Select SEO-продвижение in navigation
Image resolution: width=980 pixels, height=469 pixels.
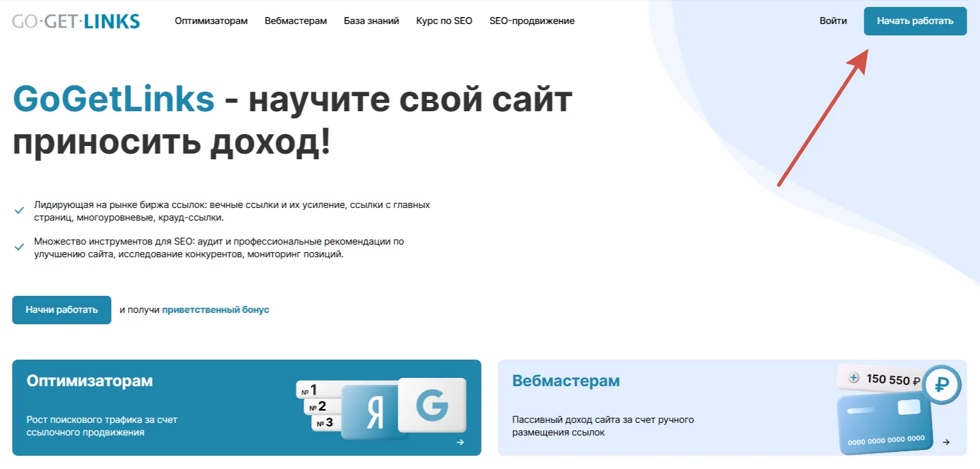[532, 21]
